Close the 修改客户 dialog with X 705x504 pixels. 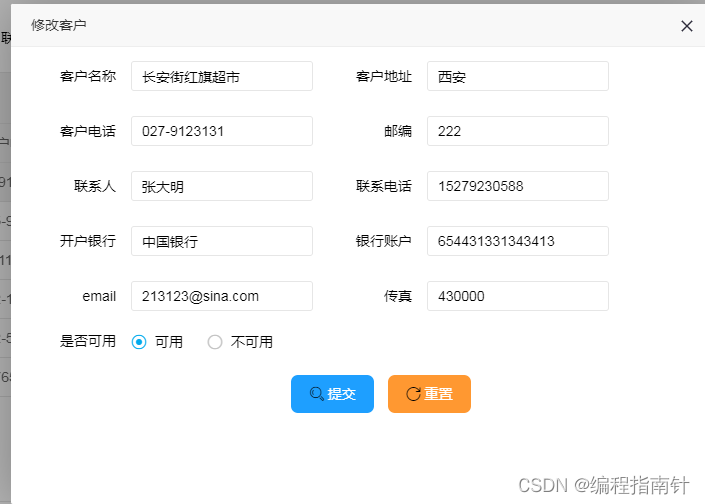click(686, 26)
